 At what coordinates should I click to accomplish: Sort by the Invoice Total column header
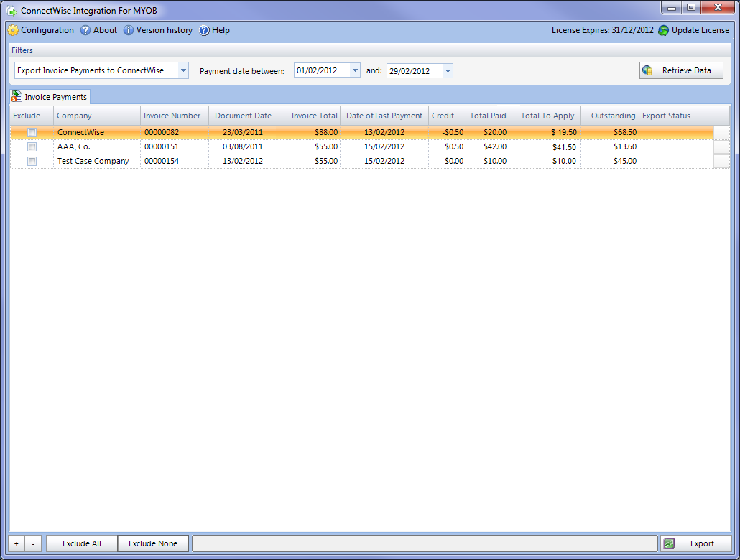click(309, 116)
